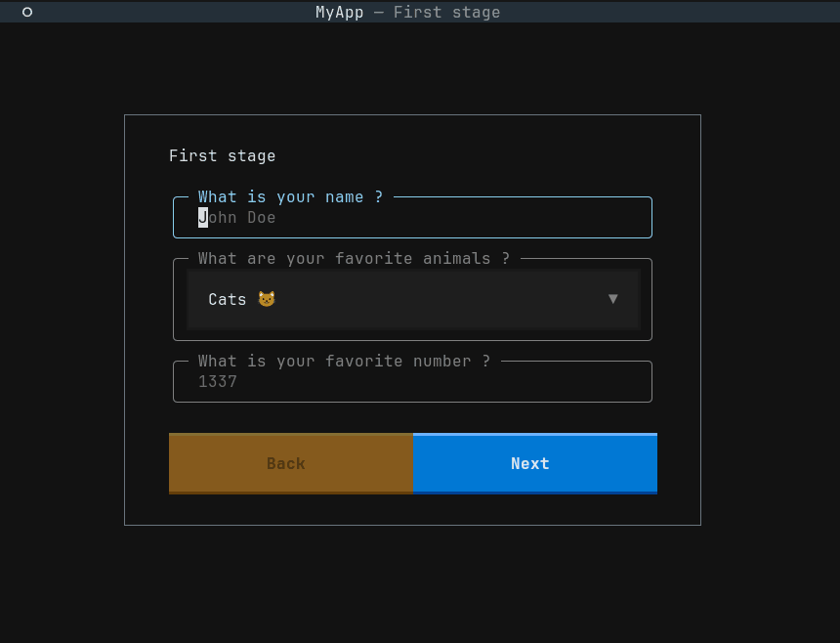The image size is (840, 643).
Task: Click the cat emoji in the select box
Action: click(267, 299)
